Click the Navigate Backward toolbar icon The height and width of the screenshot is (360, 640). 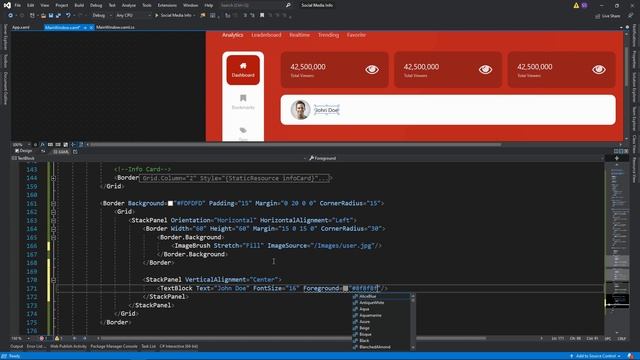click(10, 16)
